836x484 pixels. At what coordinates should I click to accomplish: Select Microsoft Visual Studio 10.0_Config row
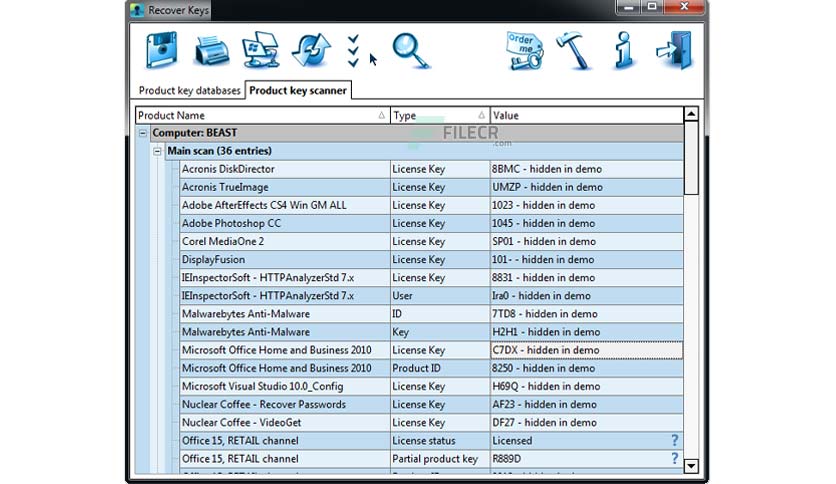coord(431,386)
